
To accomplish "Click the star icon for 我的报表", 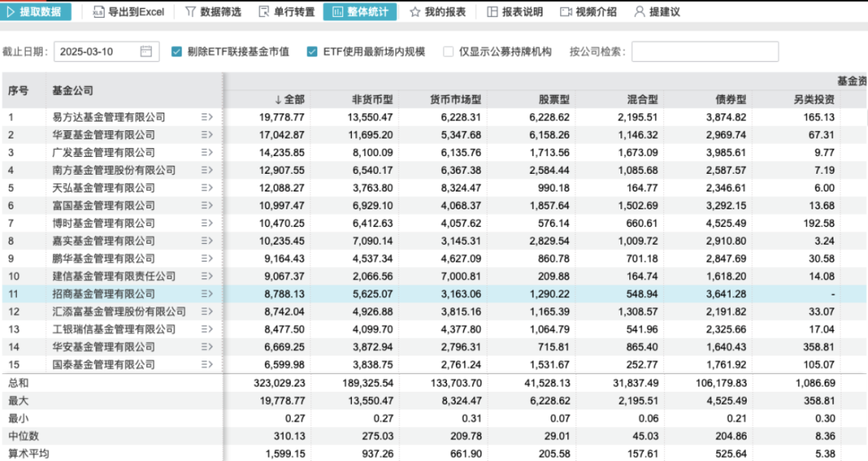I will pyautogui.click(x=415, y=12).
